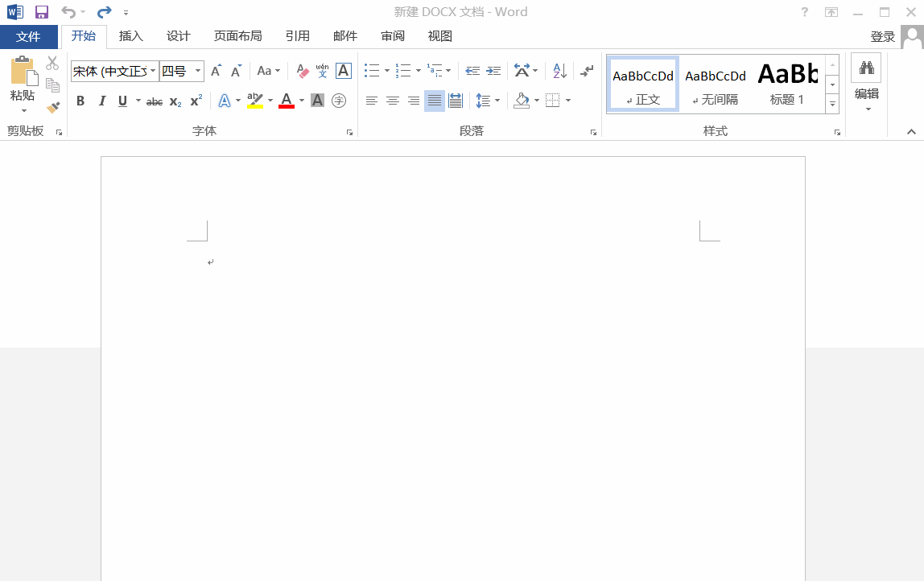Screen dimensions: 924x581
Task: Switch to the 引用 tab
Action: pyautogui.click(x=298, y=36)
